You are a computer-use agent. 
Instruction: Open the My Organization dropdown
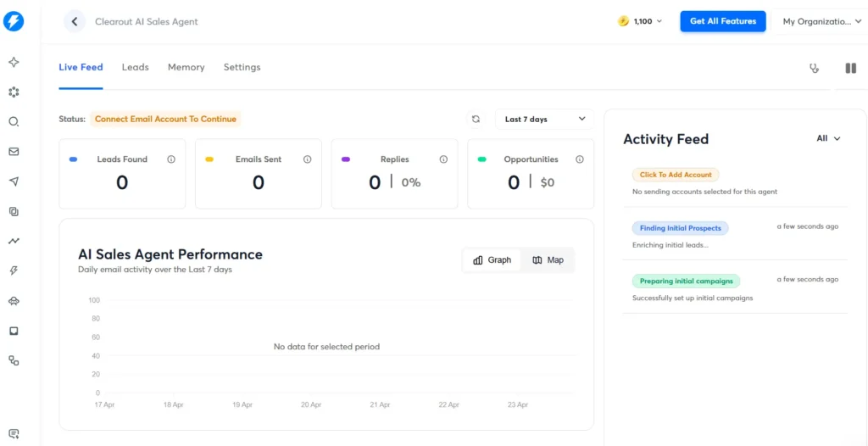coord(821,21)
